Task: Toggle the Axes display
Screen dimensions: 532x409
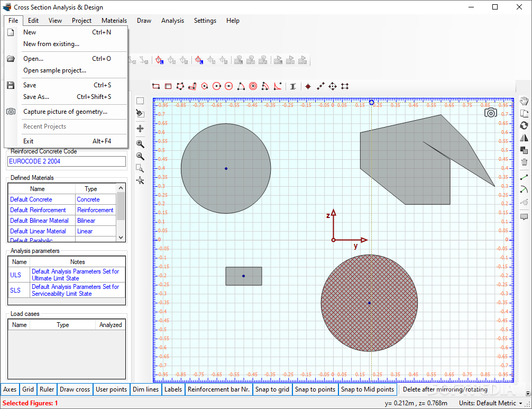Action: (10, 389)
